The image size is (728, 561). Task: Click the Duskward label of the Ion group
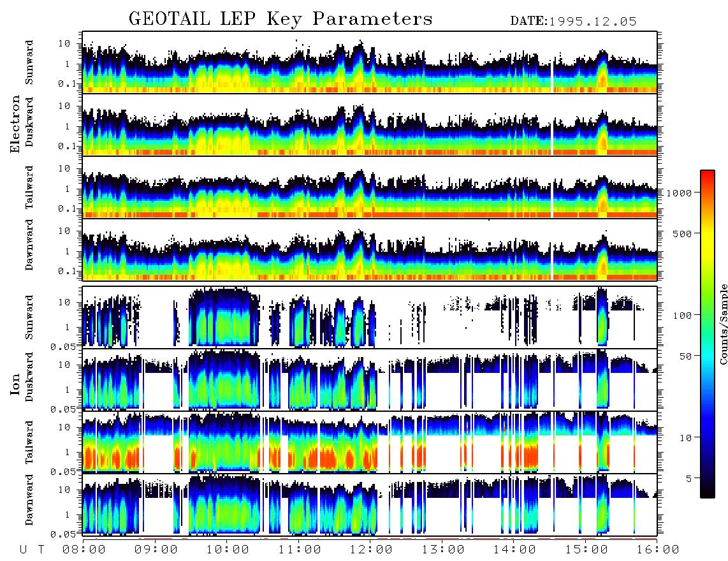coord(29,377)
